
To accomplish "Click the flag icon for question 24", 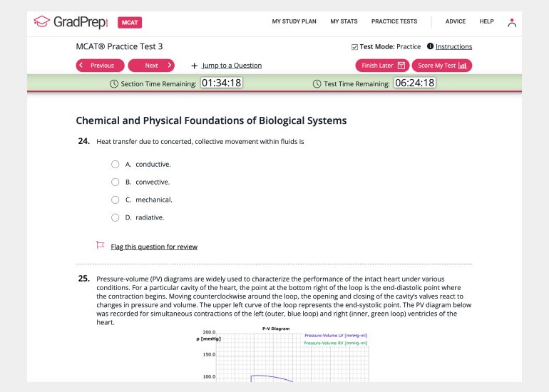I will (101, 245).
